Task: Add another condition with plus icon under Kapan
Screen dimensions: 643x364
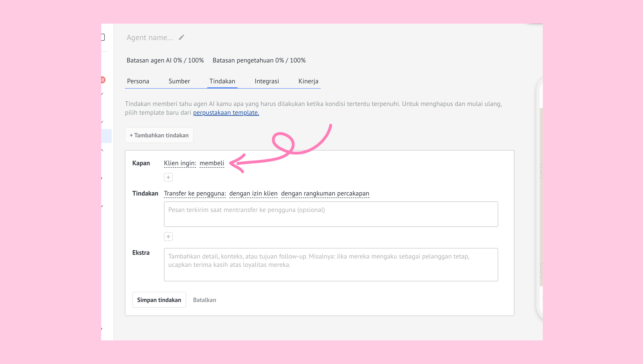Action: coord(168,177)
